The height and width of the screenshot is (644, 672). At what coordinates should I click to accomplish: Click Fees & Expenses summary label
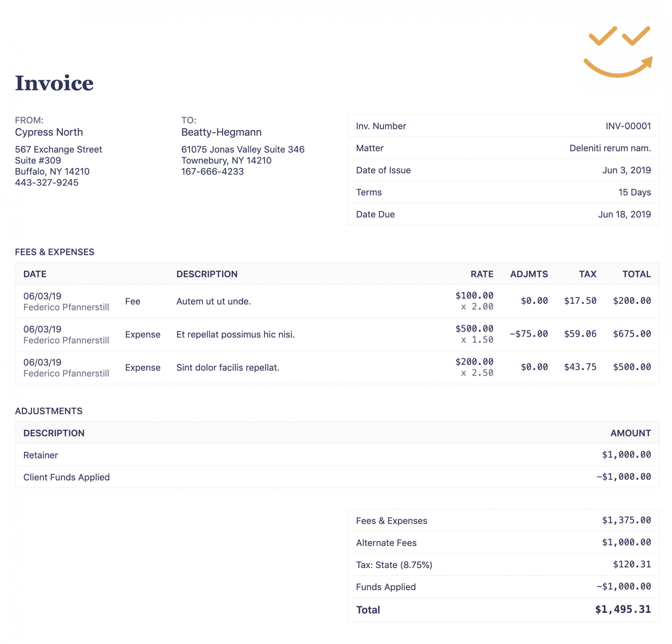[x=392, y=520]
